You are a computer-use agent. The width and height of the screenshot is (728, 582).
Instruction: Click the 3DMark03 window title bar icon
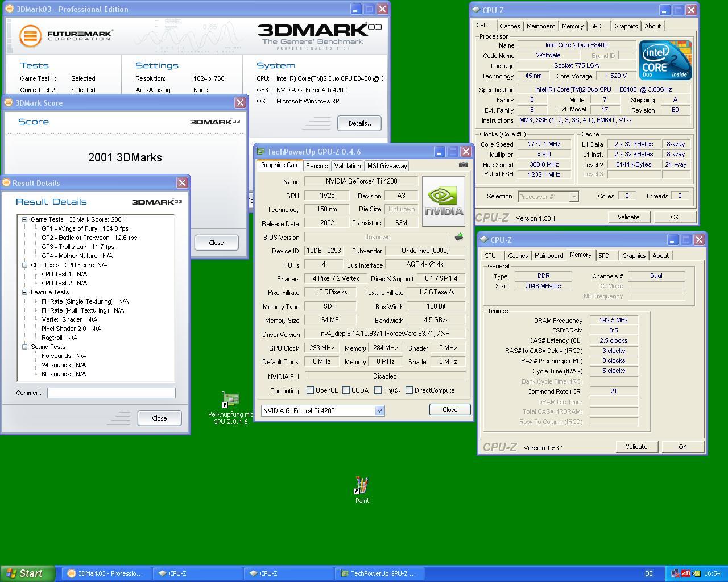click(x=9, y=9)
